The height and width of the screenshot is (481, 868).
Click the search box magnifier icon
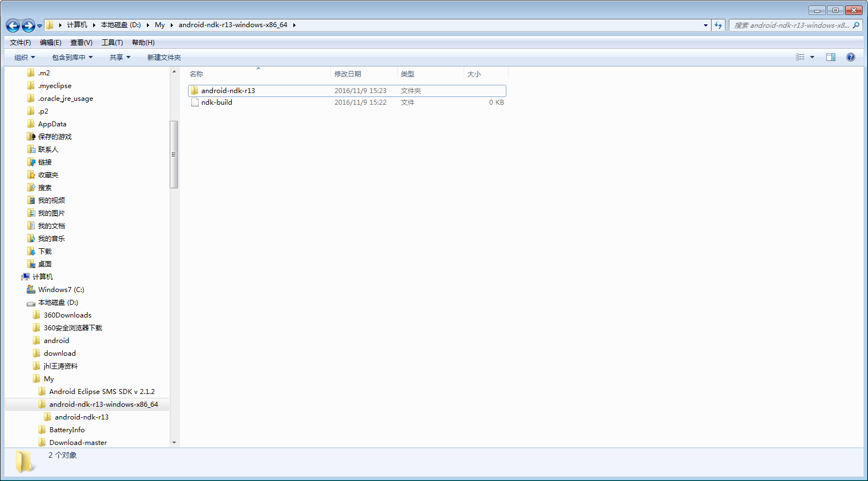856,25
